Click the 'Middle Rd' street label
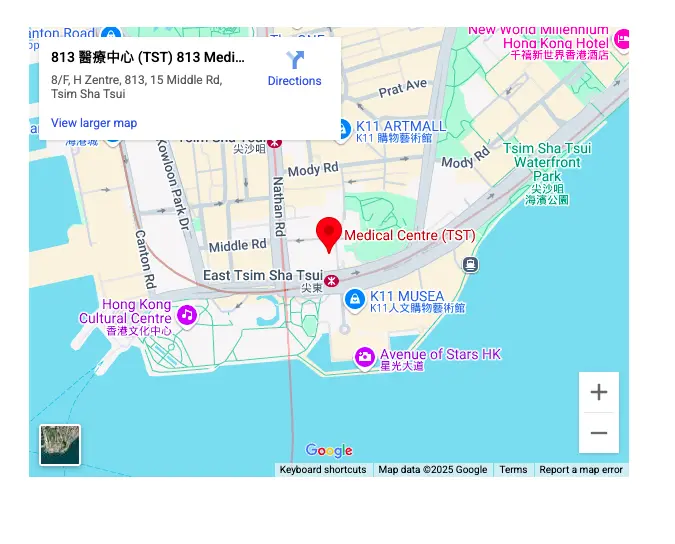The height and width of the screenshot is (544, 675). [238, 246]
